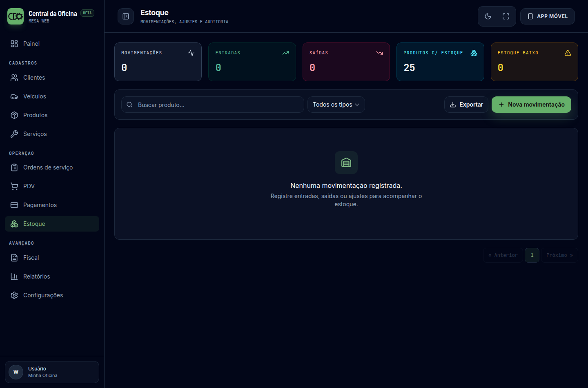This screenshot has width=588, height=388.
Task: Enter fullscreen using the expand icon
Action: pyautogui.click(x=506, y=16)
